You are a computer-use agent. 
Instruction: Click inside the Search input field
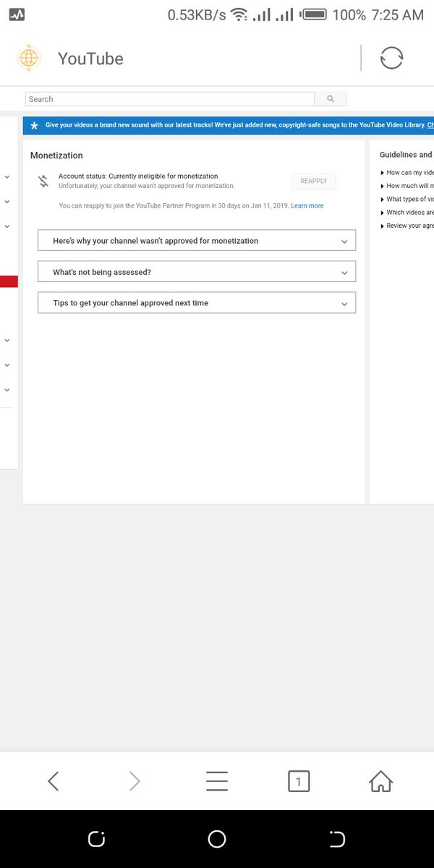pyautogui.click(x=170, y=99)
